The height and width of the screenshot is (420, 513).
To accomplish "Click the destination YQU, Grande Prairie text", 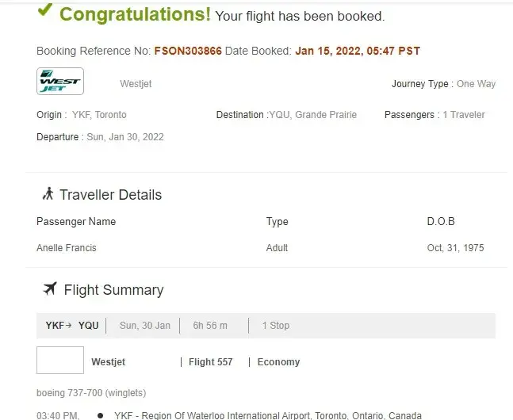I will 312,115.
